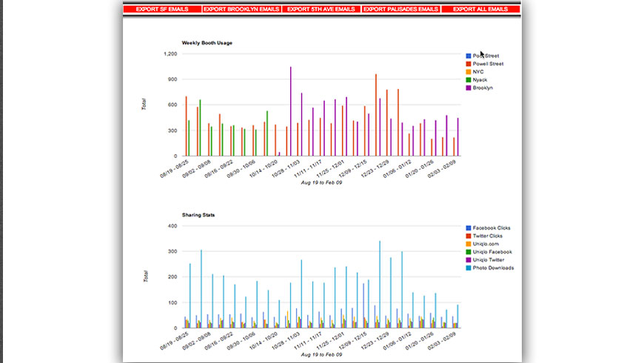Click the NYC legend label
Viewport: 644px width, 363px height.
[x=478, y=72]
